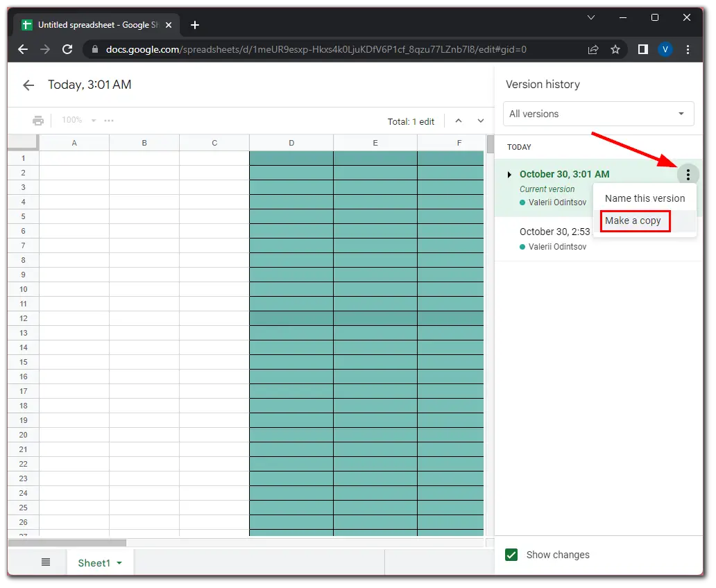Click the select-all corner box of the sheet

23,142
